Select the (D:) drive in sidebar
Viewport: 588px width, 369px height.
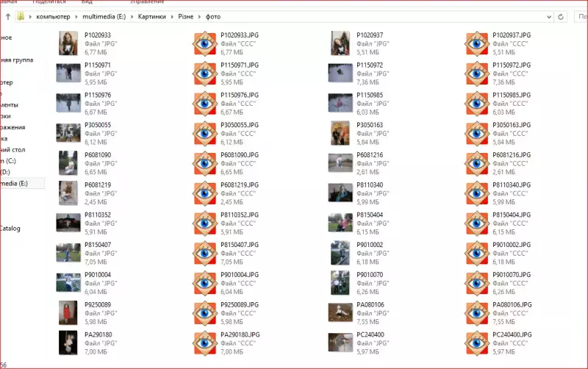click(x=5, y=172)
